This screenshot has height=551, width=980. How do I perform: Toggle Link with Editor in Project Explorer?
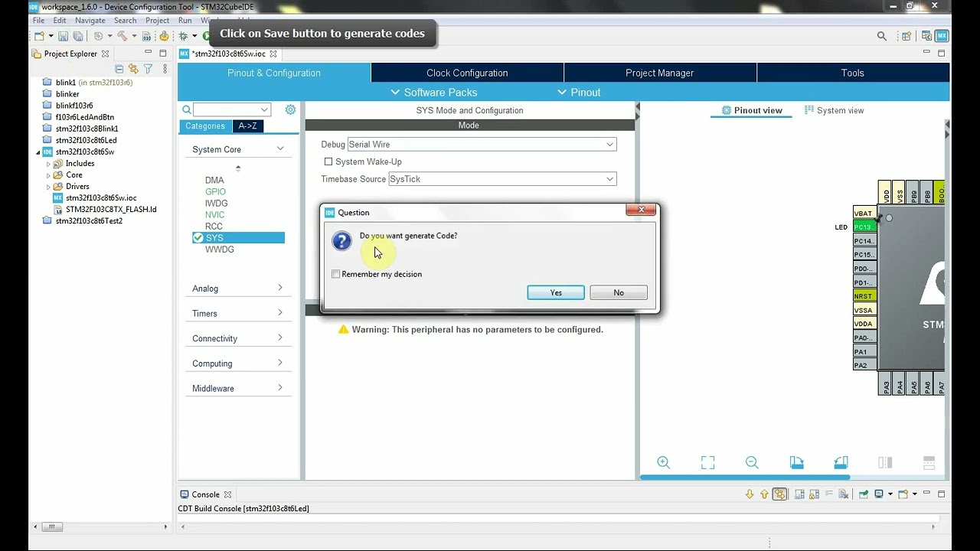click(133, 69)
